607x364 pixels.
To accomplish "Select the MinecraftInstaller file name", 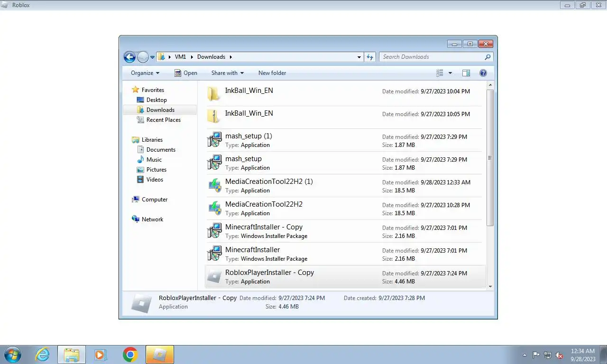I will [x=252, y=250].
